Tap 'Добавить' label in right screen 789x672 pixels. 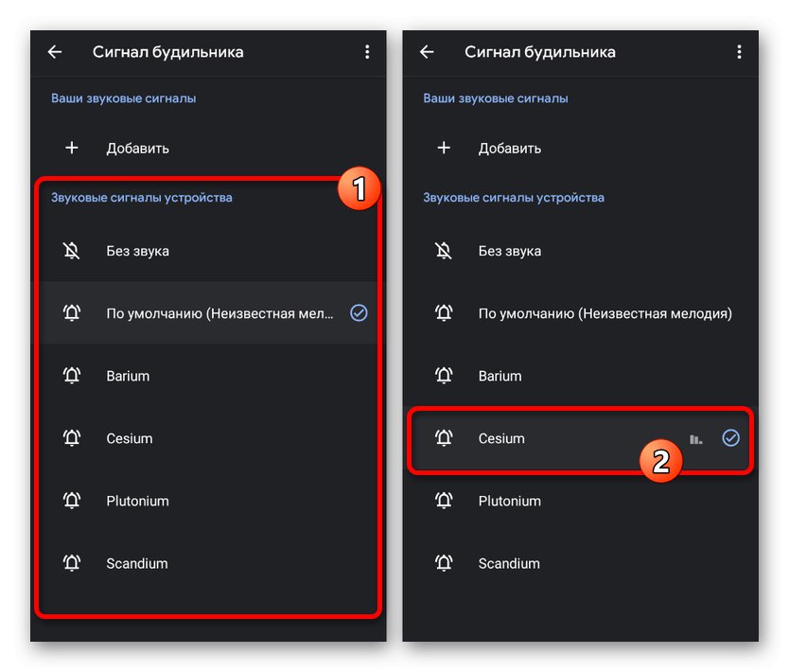pos(510,148)
